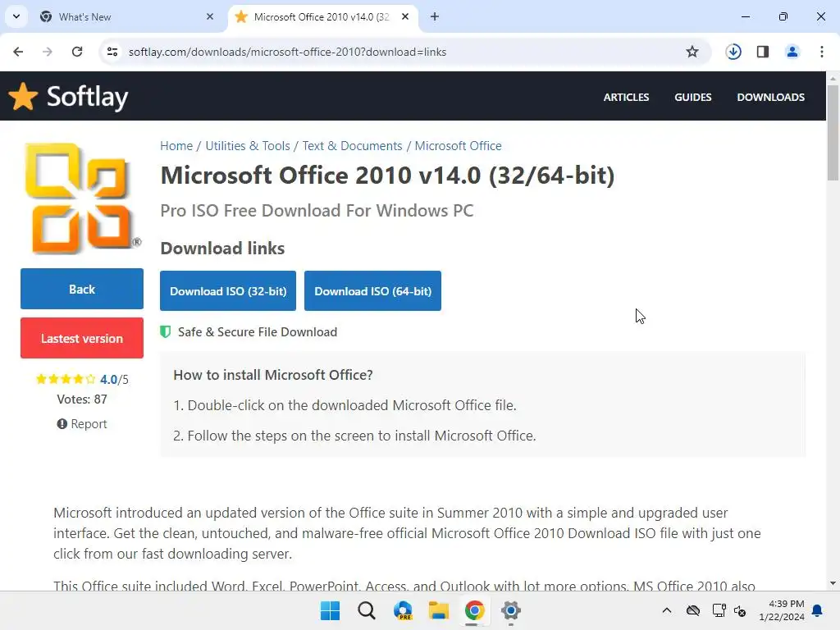This screenshot has width=840, height=630.
Task: Go to Home breadcrumb link
Action: click(176, 146)
